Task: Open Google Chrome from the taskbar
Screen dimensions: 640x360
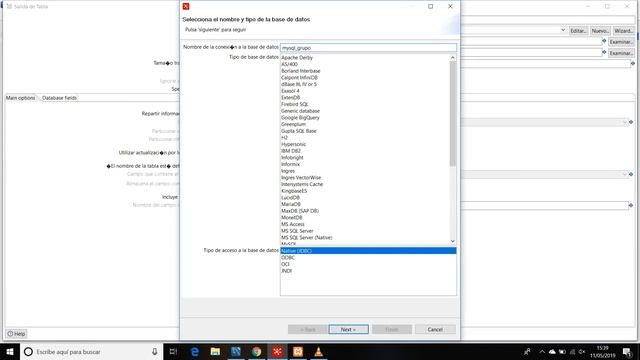Action: point(256,351)
